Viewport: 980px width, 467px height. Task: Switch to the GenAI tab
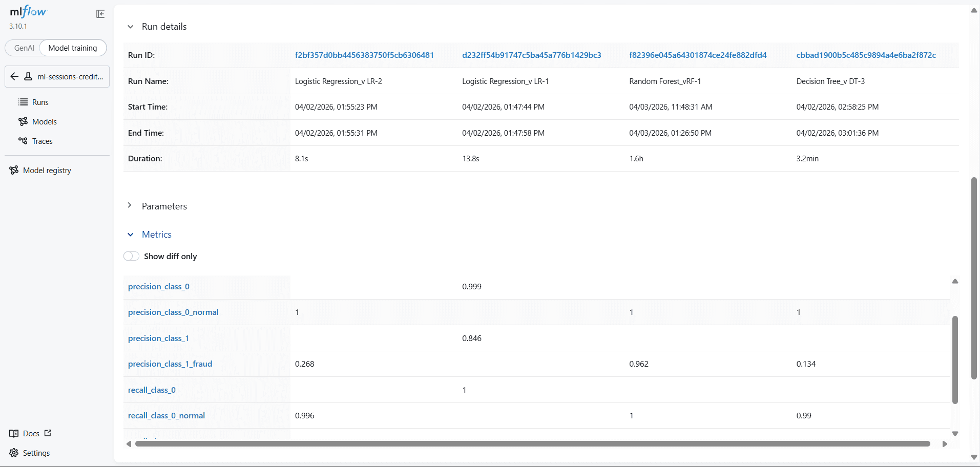click(24, 48)
